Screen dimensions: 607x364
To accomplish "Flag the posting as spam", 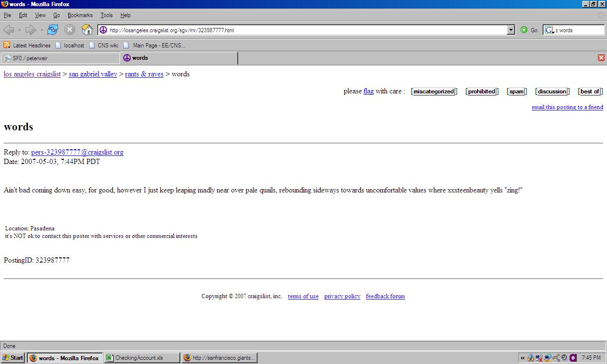I will 516,91.
